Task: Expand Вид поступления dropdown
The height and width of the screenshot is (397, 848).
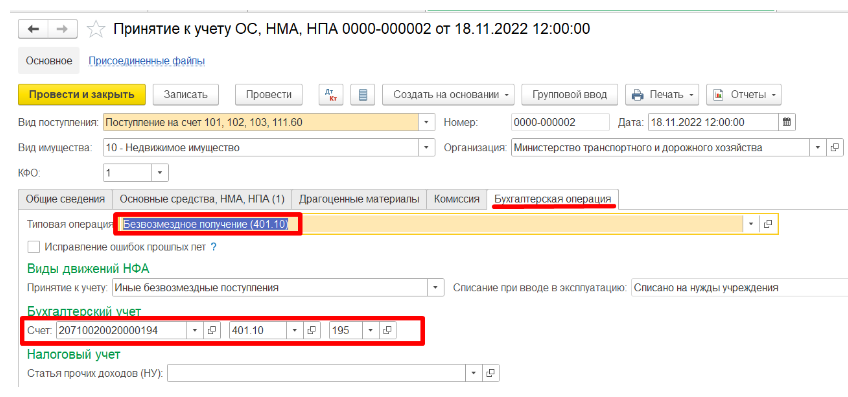Action: [427, 122]
